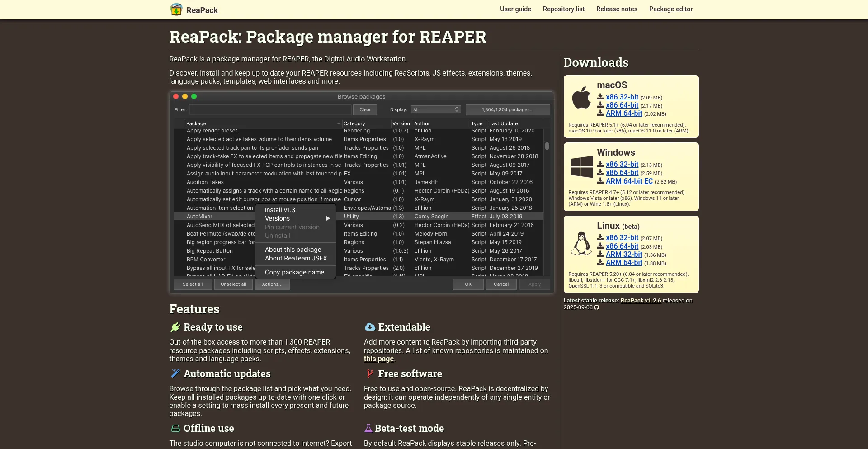Click the flask icon beside Beta-test mode
Screen dimensions: 868x449
pos(368,428)
